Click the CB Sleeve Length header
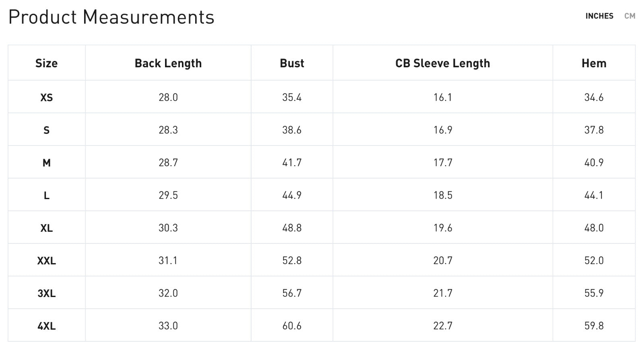The image size is (644, 351). (442, 63)
